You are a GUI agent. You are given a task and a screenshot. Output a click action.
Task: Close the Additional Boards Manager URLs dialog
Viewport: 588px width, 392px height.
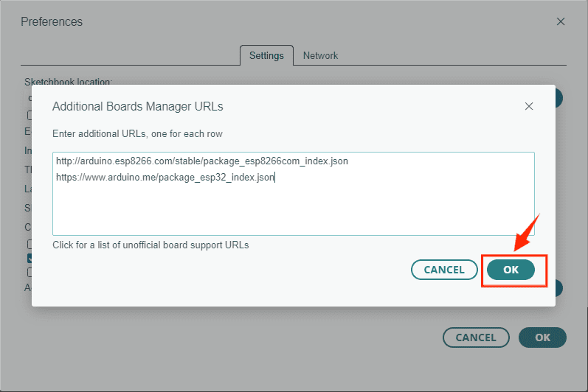[x=529, y=106]
